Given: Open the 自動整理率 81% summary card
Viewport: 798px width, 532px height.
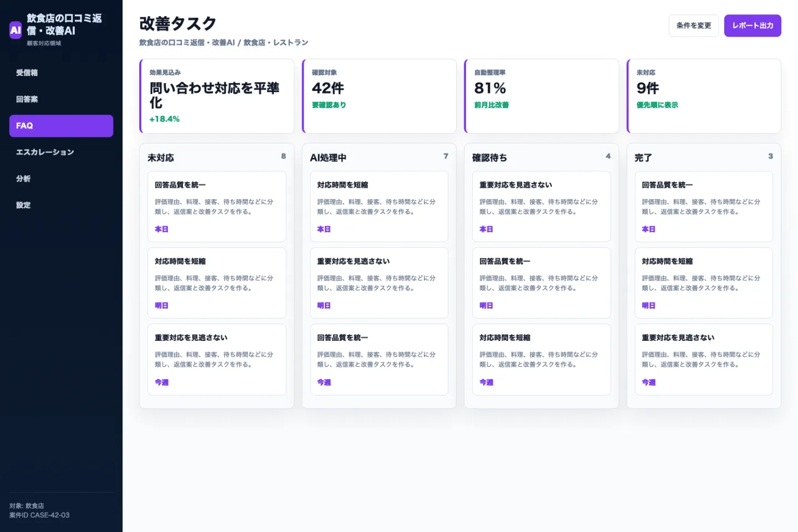Looking at the screenshot, I should point(541,96).
